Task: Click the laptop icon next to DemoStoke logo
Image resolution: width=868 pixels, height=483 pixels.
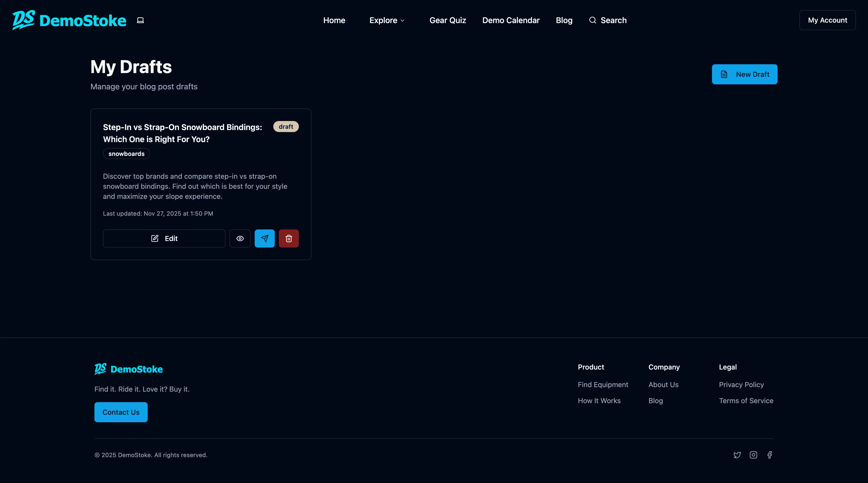Action: click(x=140, y=20)
